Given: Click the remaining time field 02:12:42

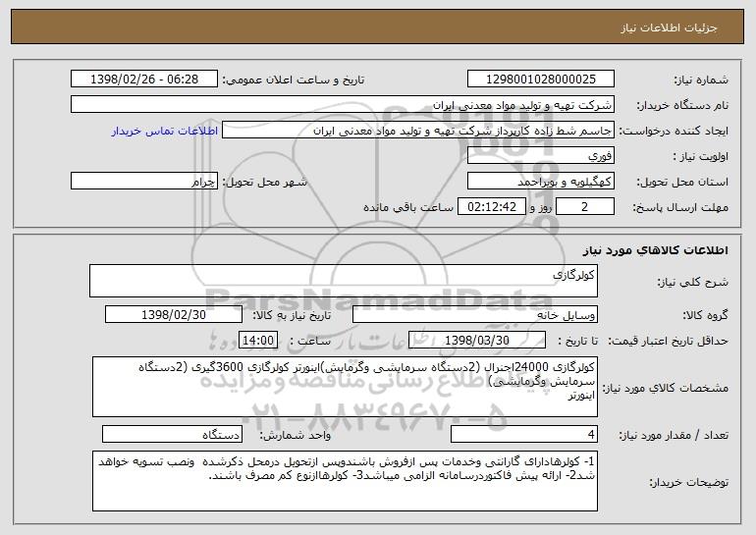Looking at the screenshot, I should tap(491, 206).
